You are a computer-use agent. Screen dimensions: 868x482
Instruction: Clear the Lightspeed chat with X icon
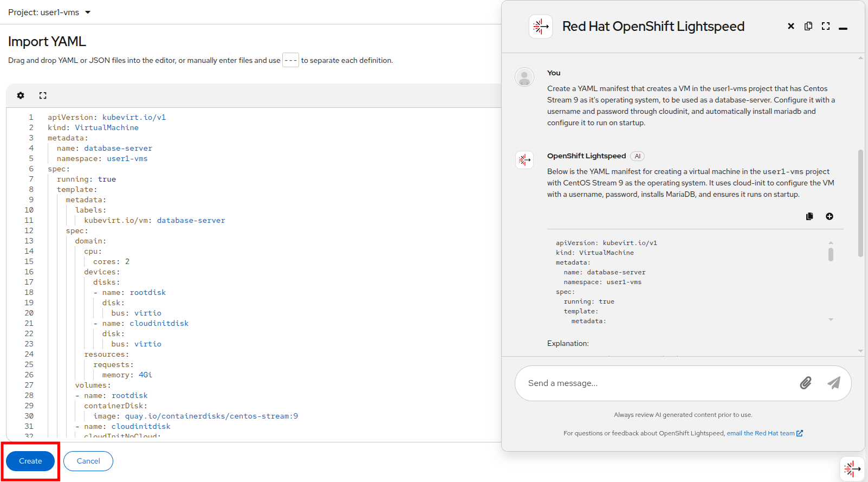coord(791,26)
